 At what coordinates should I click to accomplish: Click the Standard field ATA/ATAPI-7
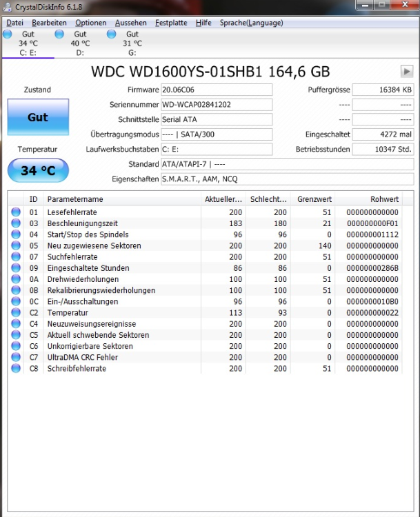coord(287,164)
